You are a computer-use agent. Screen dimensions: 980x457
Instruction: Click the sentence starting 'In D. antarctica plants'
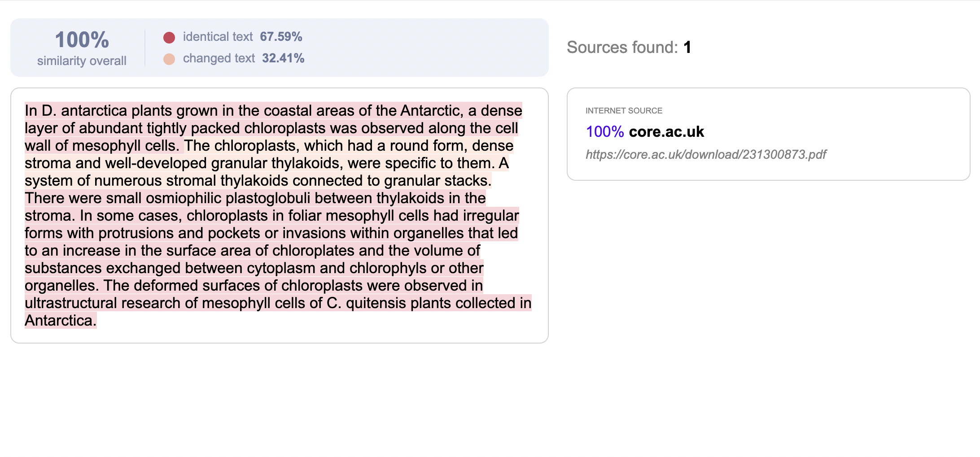(273, 128)
